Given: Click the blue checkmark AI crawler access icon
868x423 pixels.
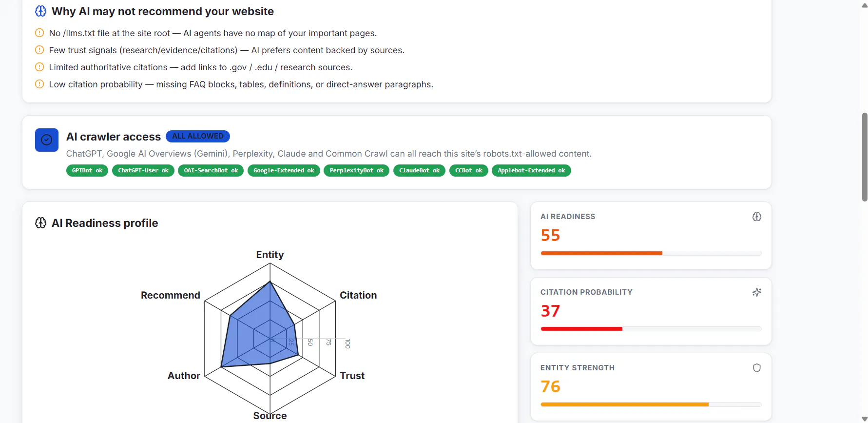Looking at the screenshot, I should pyautogui.click(x=47, y=140).
